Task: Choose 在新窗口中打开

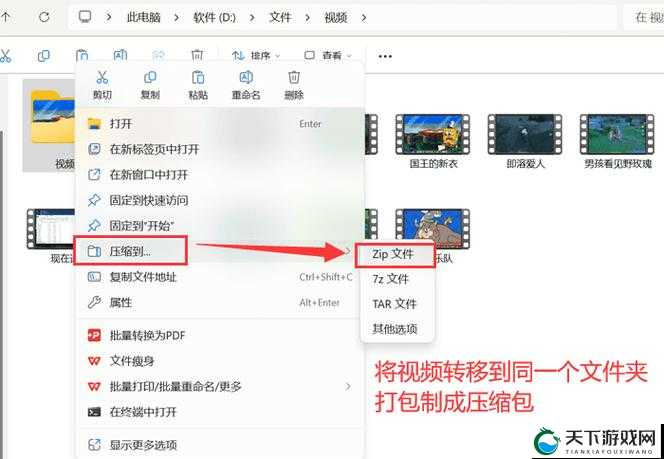Action: (219, 174)
